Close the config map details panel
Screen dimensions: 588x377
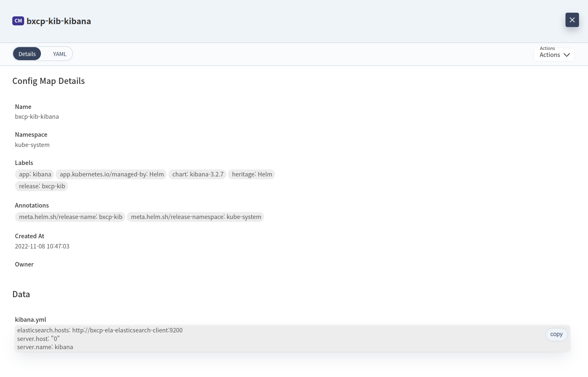pyautogui.click(x=572, y=20)
